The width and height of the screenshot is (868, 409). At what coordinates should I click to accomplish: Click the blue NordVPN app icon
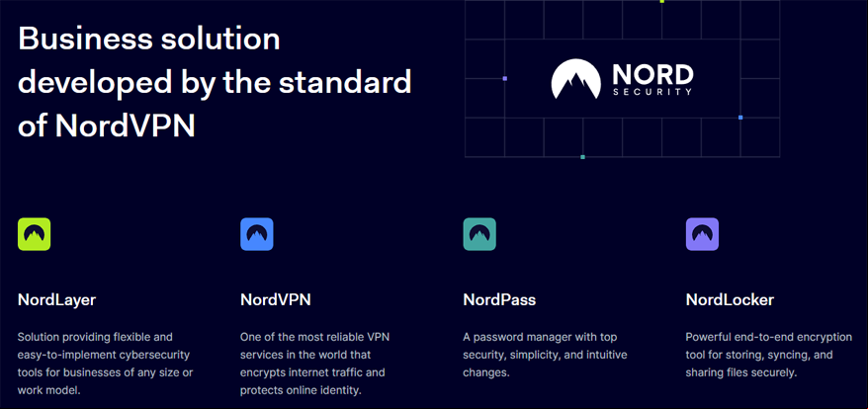[x=257, y=234]
